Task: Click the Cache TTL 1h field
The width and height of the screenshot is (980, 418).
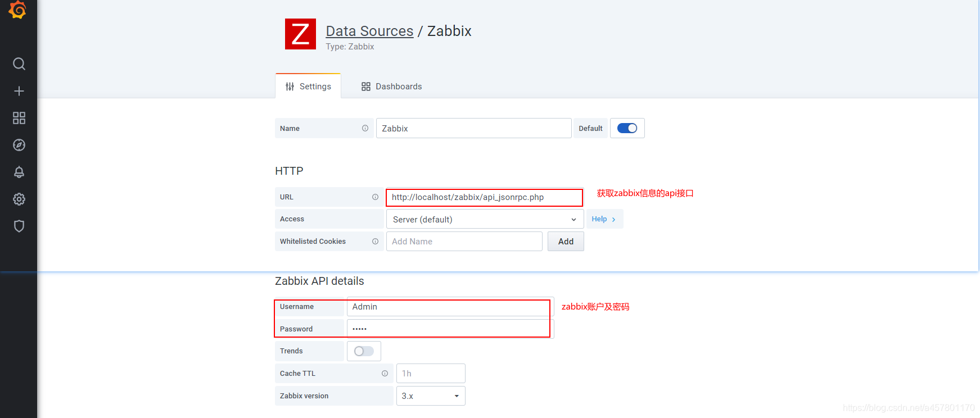Action: pyautogui.click(x=431, y=373)
